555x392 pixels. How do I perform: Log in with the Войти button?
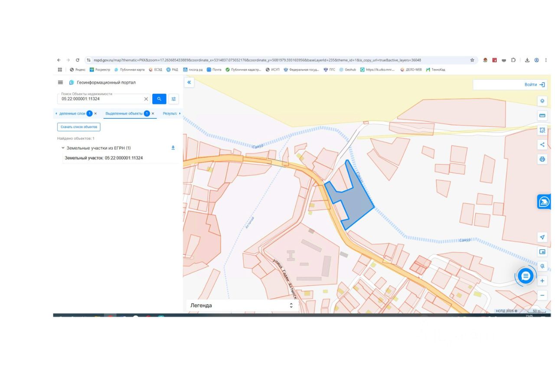point(535,84)
